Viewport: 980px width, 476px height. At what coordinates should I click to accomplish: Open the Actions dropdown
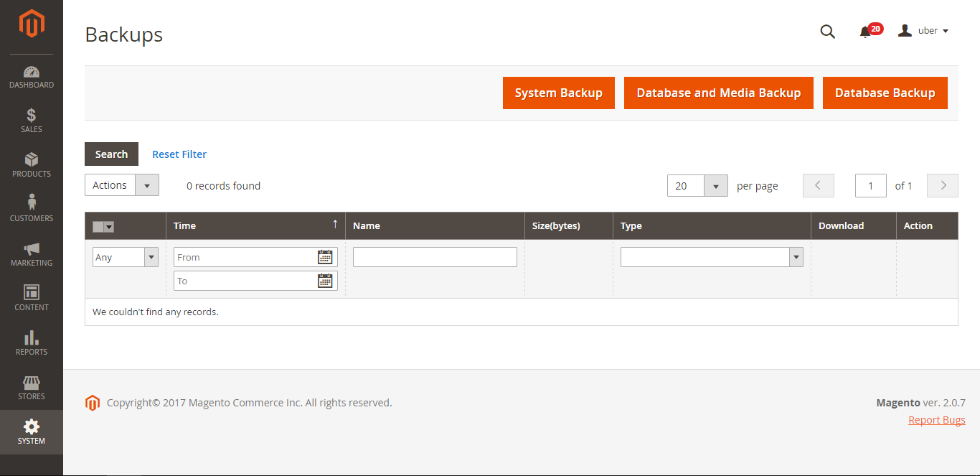122,185
